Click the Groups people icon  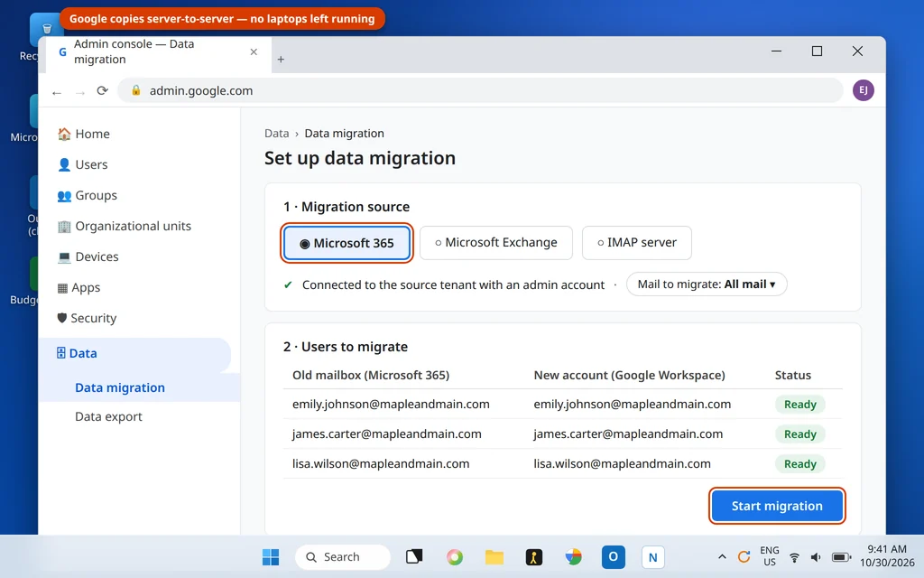pyautogui.click(x=64, y=195)
